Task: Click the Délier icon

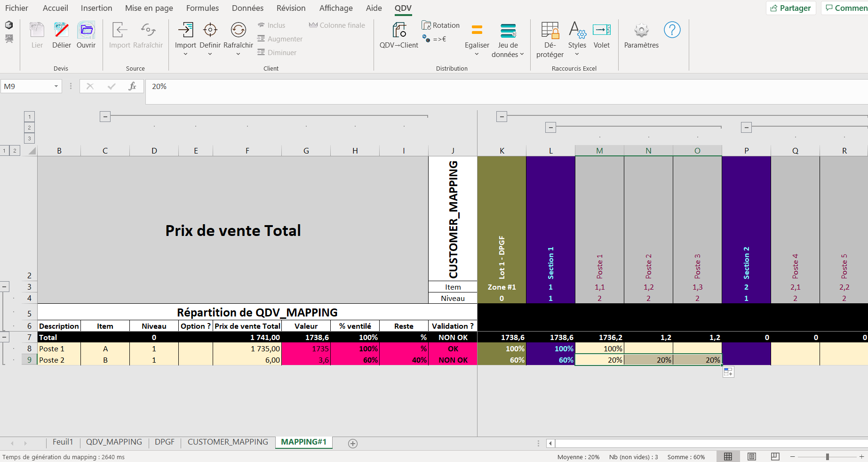Action: click(x=61, y=30)
